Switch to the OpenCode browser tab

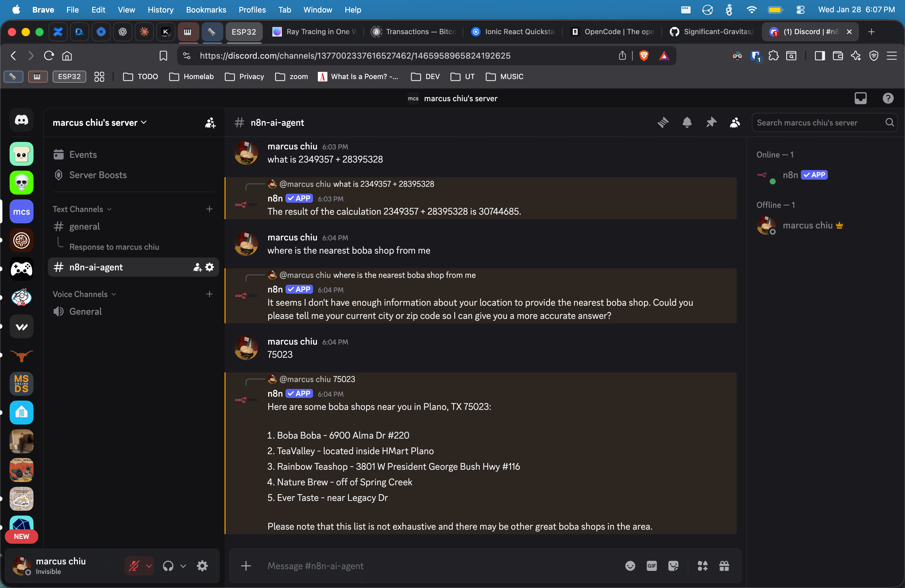[x=613, y=31]
